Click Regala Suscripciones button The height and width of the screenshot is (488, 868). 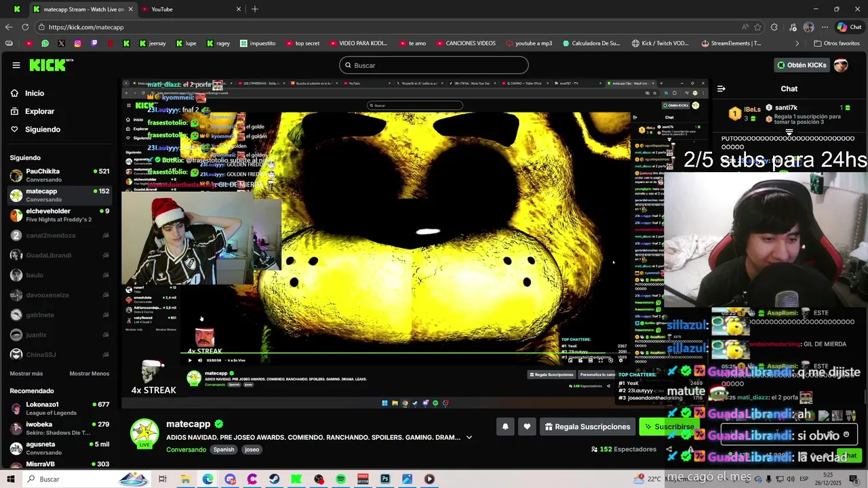[587, 426]
